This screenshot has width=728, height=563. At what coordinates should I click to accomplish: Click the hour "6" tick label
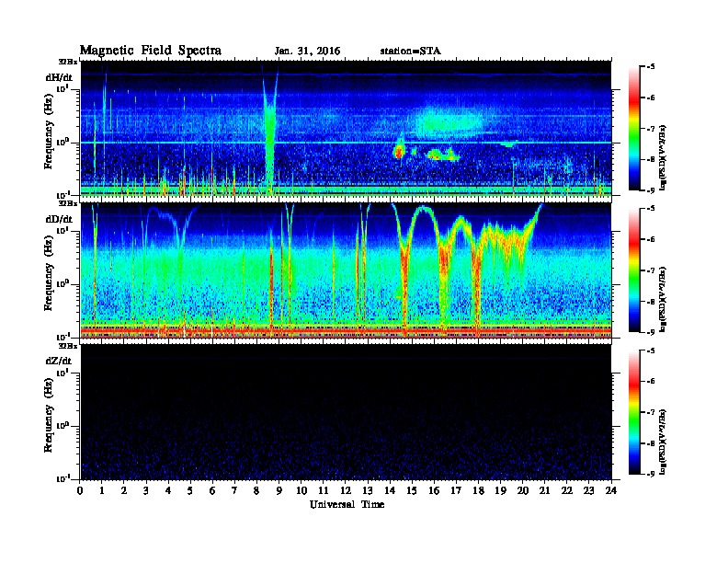tap(212, 491)
